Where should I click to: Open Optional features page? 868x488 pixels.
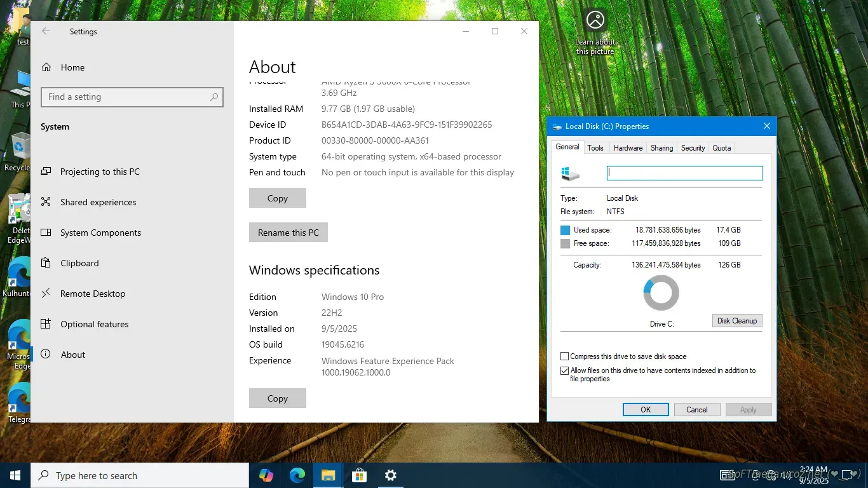click(94, 324)
